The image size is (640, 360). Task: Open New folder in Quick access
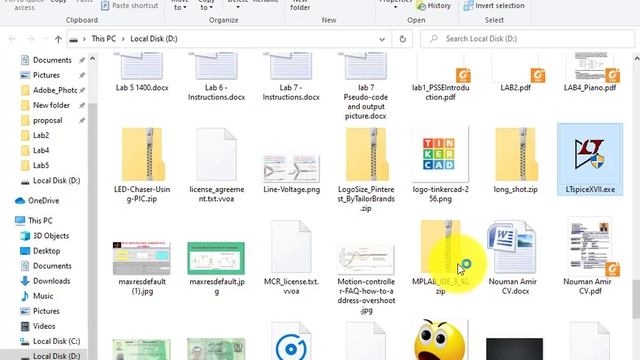point(51,105)
